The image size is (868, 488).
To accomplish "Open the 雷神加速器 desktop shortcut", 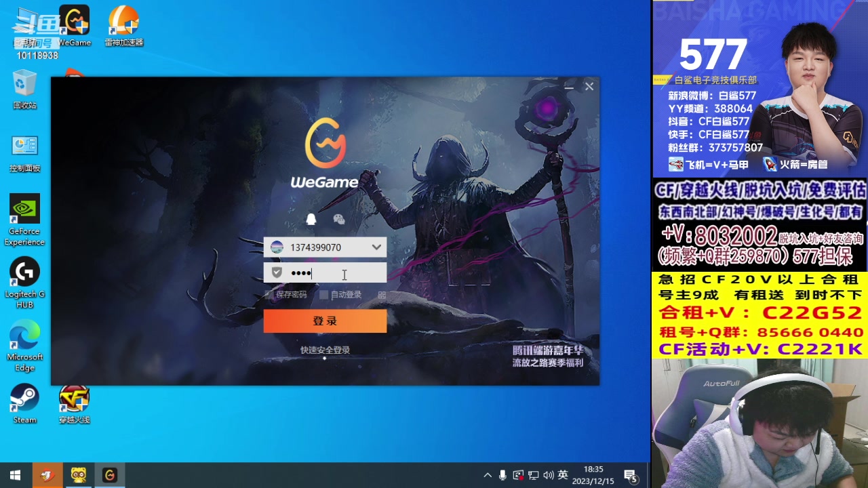I will click(x=124, y=26).
